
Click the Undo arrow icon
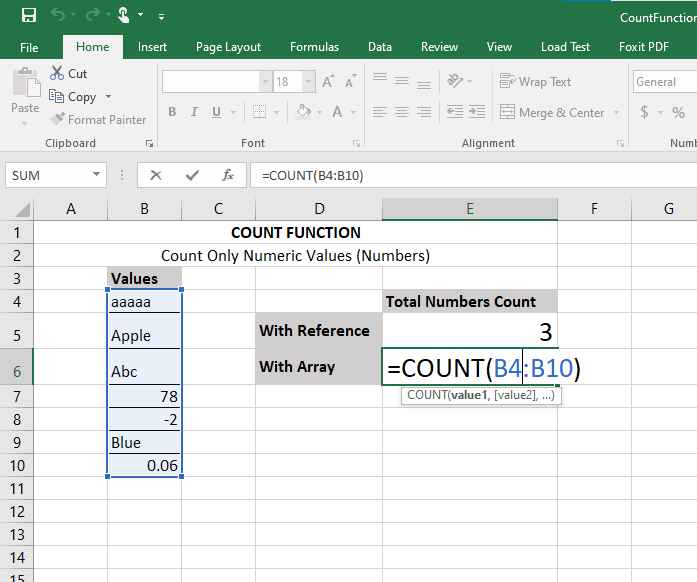coord(58,15)
